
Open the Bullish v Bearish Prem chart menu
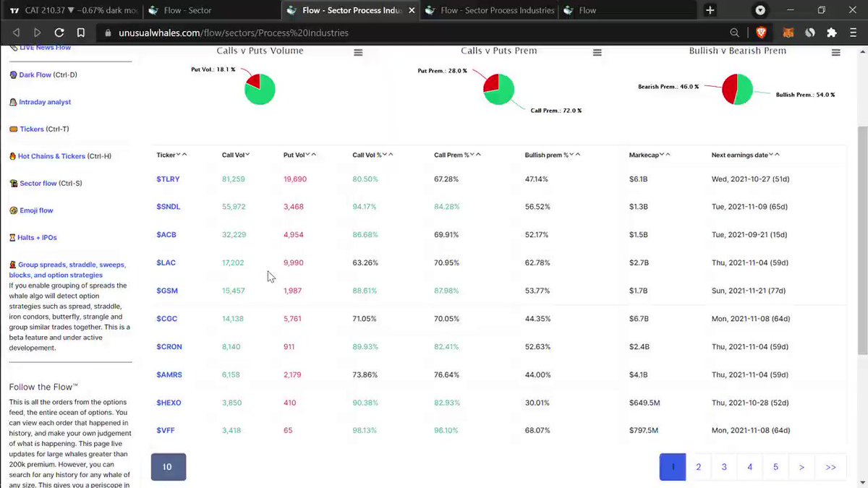pyautogui.click(x=835, y=53)
